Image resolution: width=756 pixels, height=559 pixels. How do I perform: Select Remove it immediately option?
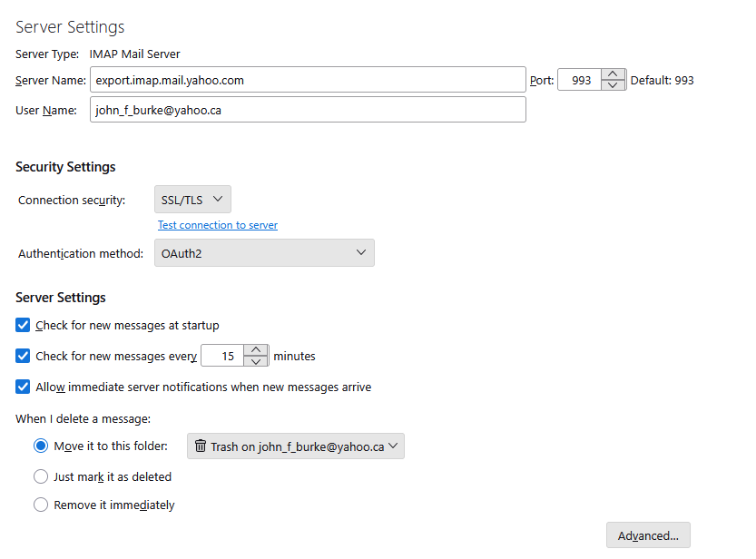41,505
